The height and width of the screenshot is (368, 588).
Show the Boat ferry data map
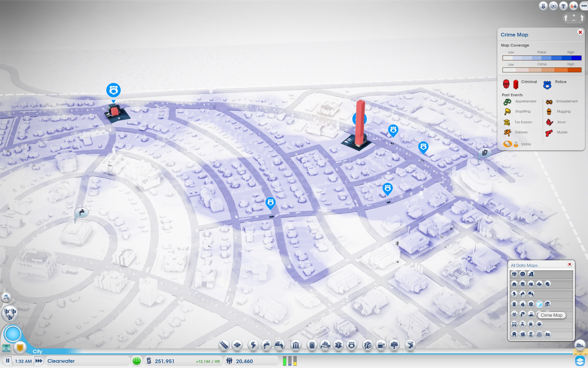pos(539,324)
